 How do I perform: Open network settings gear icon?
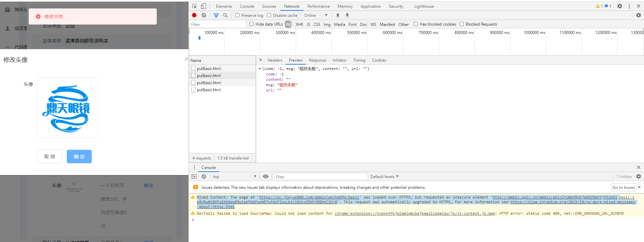tap(638, 15)
